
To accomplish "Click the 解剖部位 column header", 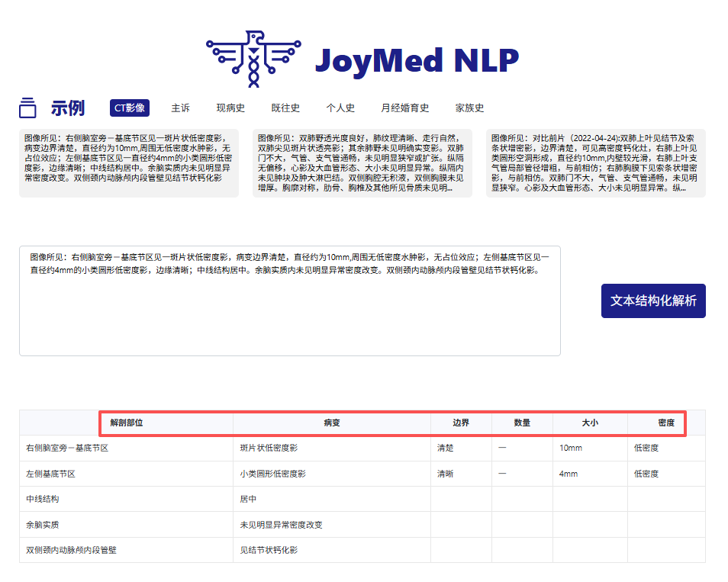I will click(127, 423).
